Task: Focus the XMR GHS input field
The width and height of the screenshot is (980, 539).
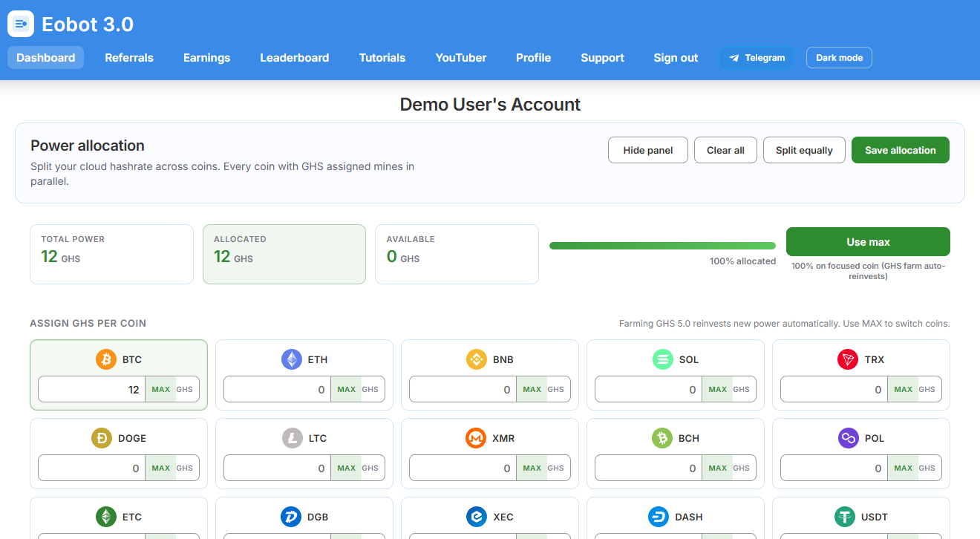Action: pos(463,468)
